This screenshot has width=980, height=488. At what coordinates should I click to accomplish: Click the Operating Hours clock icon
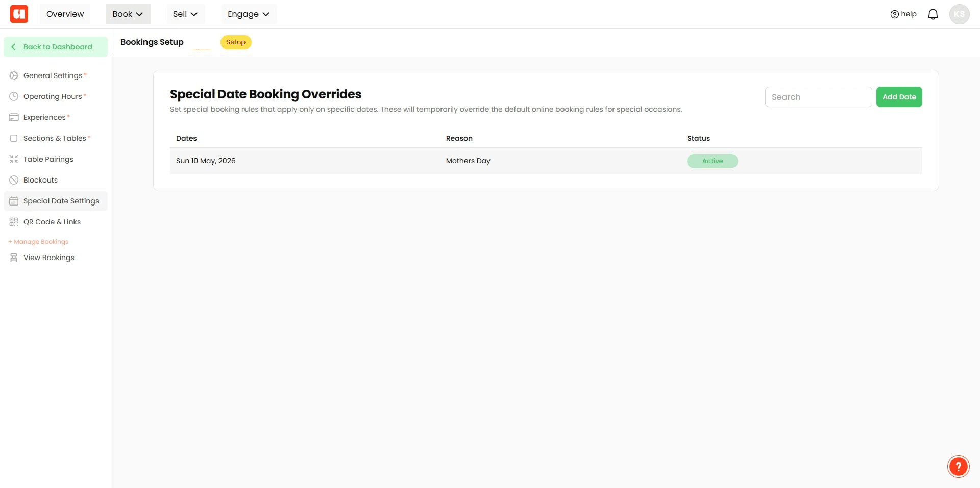14,96
